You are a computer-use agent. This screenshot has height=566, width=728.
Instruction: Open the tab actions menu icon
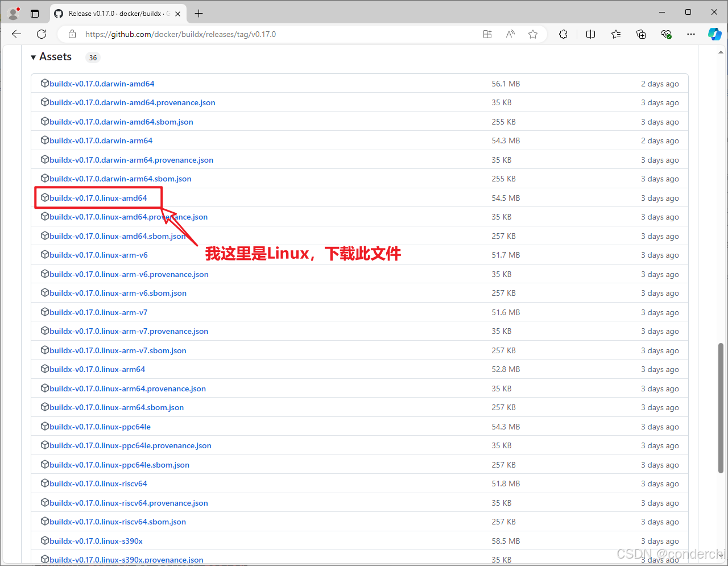[x=35, y=13]
